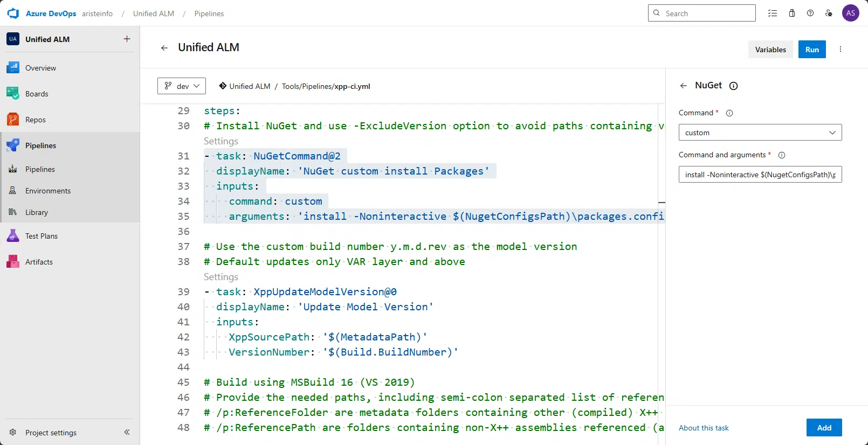Viewport: 868px width, 445px height.
Task: Go back with arrow beside Unified ALM title
Action: [x=164, y=48]
